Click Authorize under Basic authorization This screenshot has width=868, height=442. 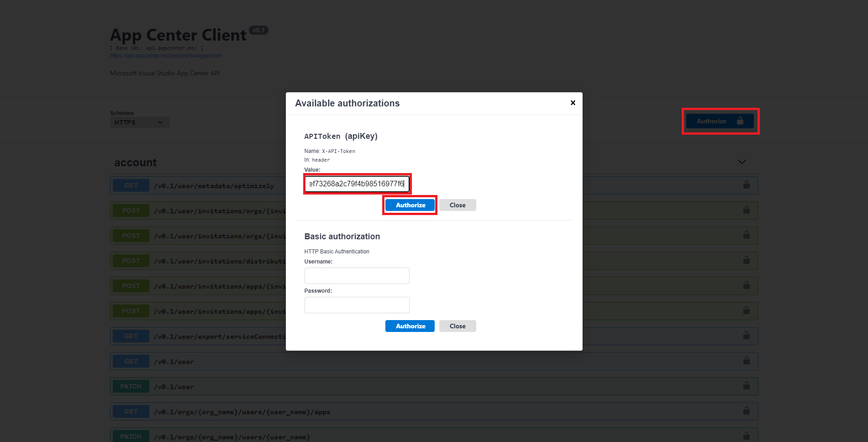pyautogui.click(x=410, y=326)
